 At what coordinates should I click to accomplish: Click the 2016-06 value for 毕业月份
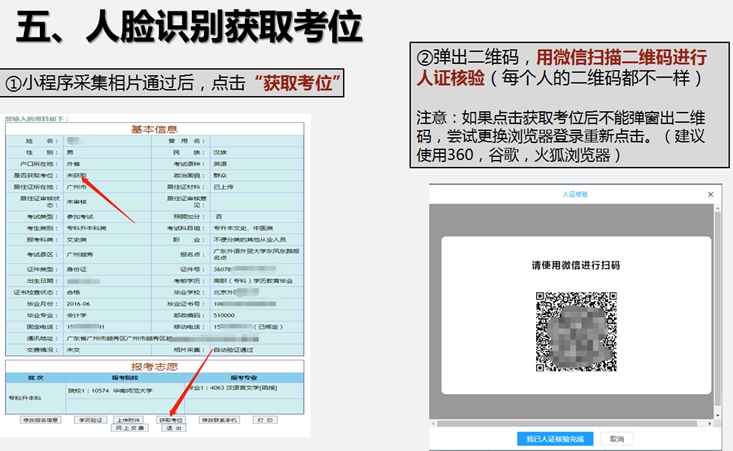click(x=78, y=304)
